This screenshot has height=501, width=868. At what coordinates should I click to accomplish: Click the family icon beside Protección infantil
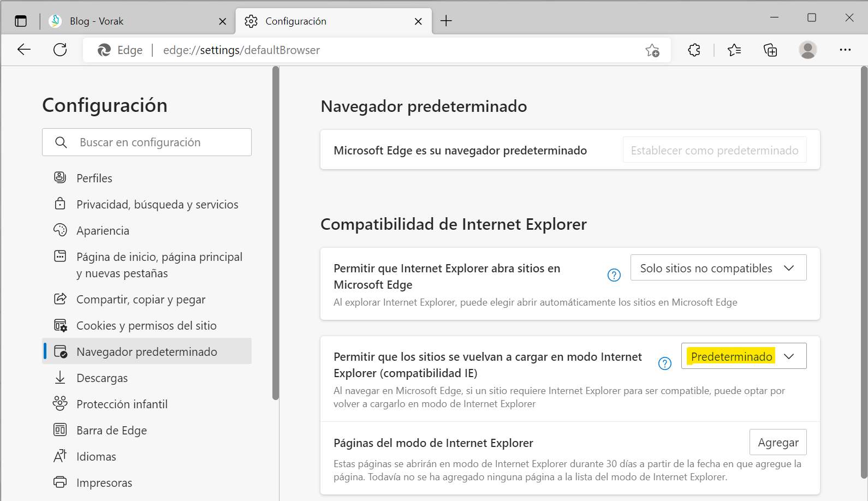pos(60,403)
